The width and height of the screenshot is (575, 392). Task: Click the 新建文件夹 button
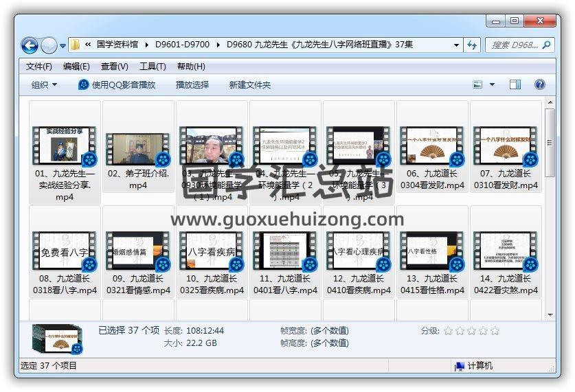click(x=250, y=84)
